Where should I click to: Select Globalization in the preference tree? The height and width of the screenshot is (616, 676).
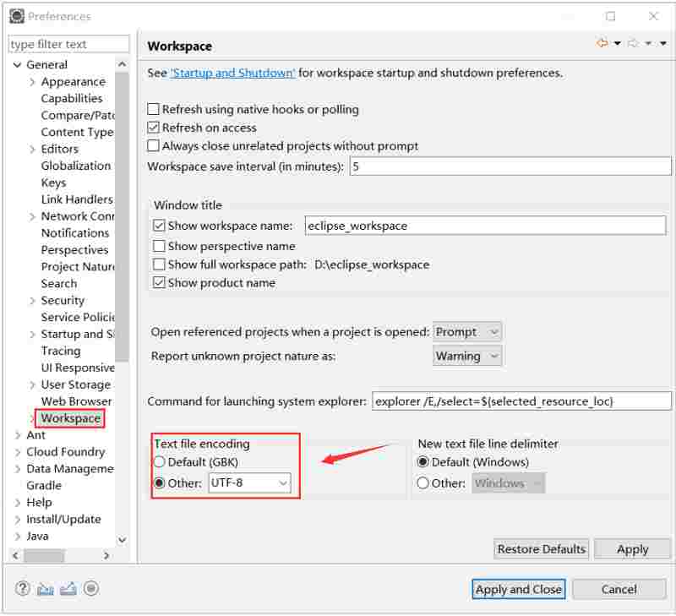pos(76,166)
